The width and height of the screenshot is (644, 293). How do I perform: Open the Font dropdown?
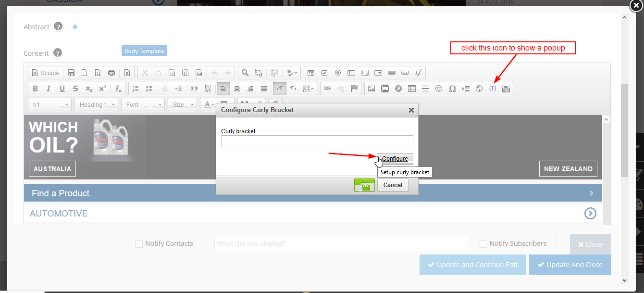pyautogui.click(x=144, y=104)
